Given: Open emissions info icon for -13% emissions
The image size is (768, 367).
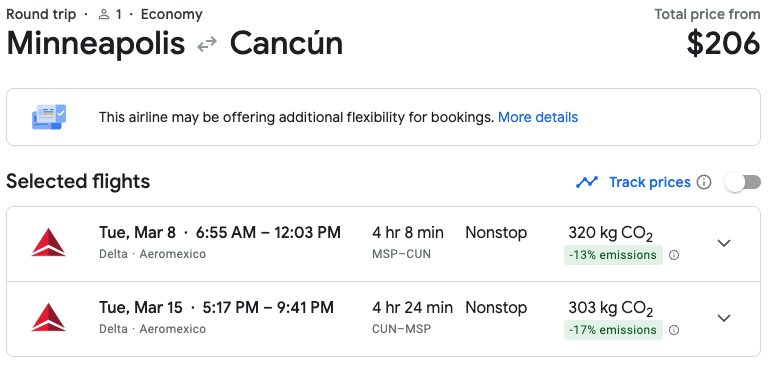Looking at the screenshot, I should (x=674, y=255).
